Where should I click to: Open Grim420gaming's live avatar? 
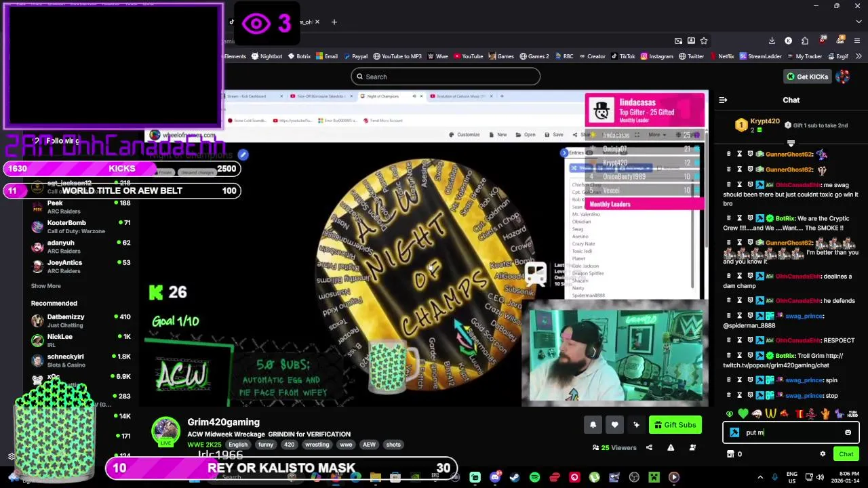165,431
